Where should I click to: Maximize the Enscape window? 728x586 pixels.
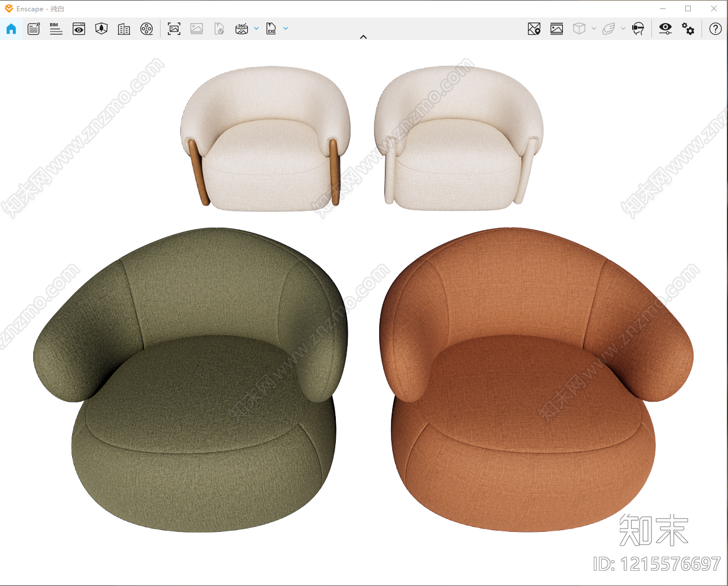click(688, 8)
